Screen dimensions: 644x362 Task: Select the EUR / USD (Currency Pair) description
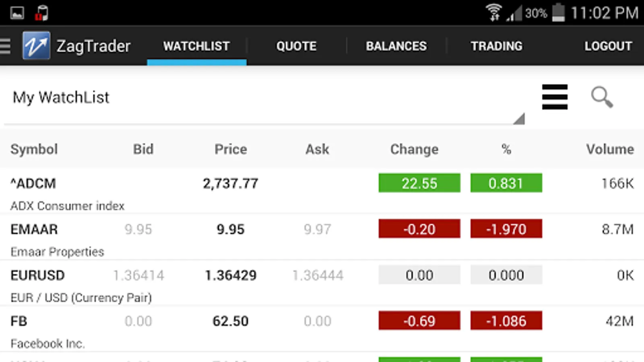81,298
